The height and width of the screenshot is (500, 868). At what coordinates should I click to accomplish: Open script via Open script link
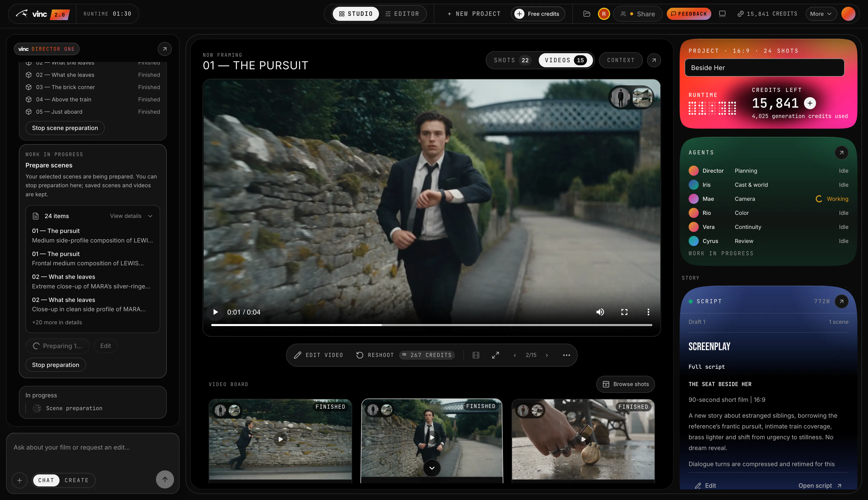click(820, 486)
